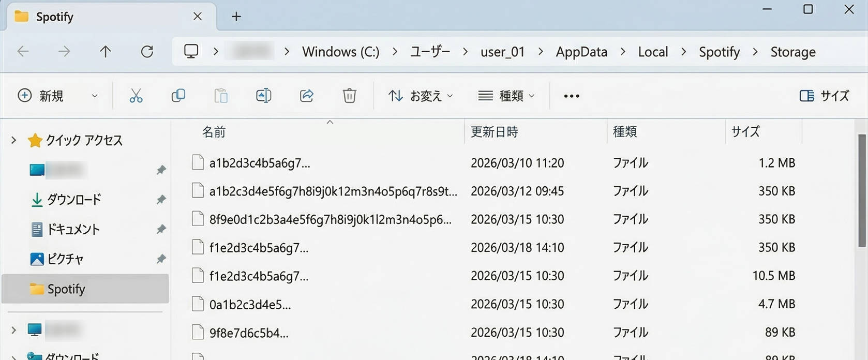Select file f1e2d3c4b5a6g7... sized 10.5 MB
The width and height of the screenshot is (868, 360).
[x=259, y=276]
